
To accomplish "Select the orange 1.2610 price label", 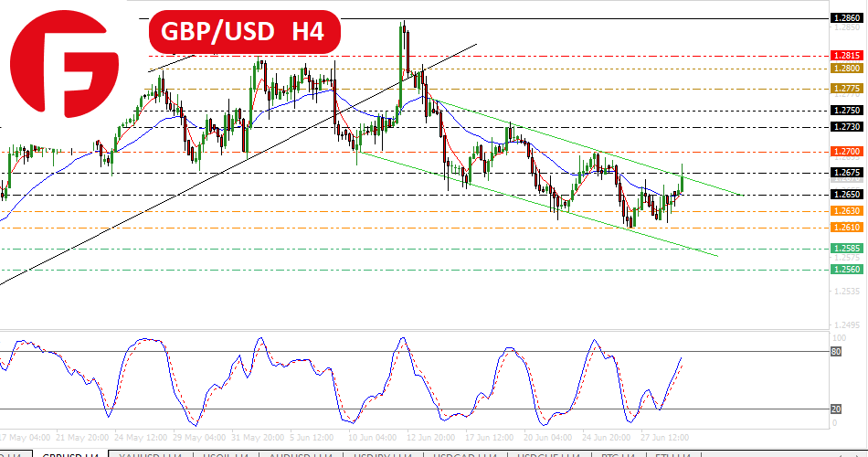I will point(846,228).
